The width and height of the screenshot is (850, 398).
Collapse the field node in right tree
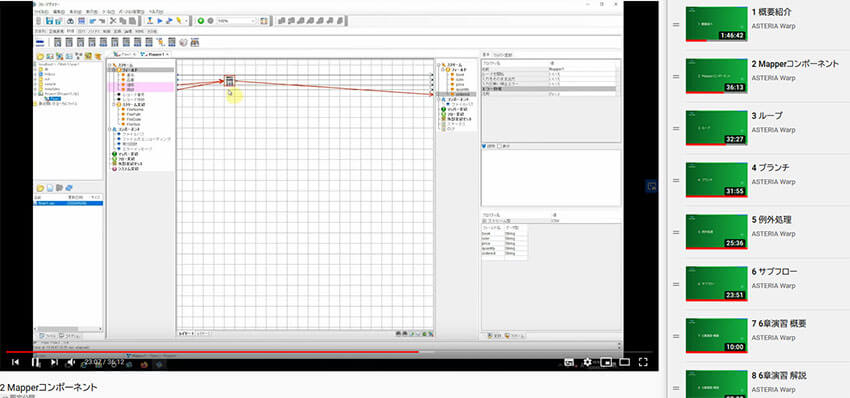[443, 70]
